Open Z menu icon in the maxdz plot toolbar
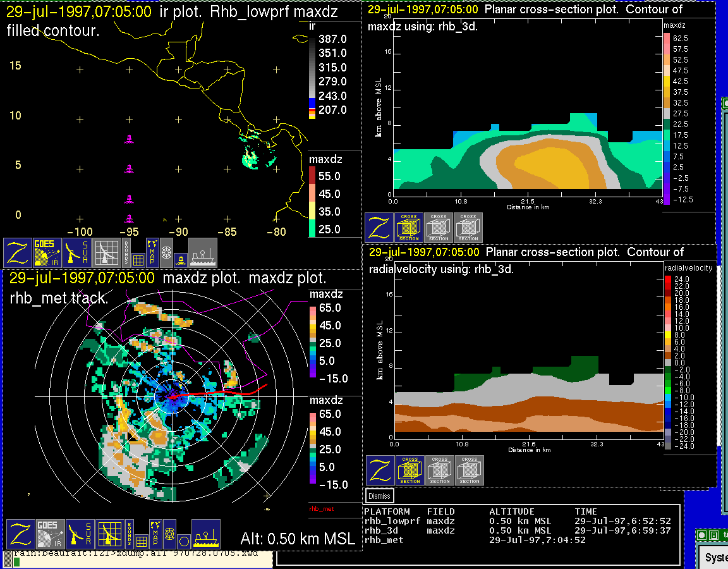This screenshot has height=569, width=728. click(x=20, y=534)
